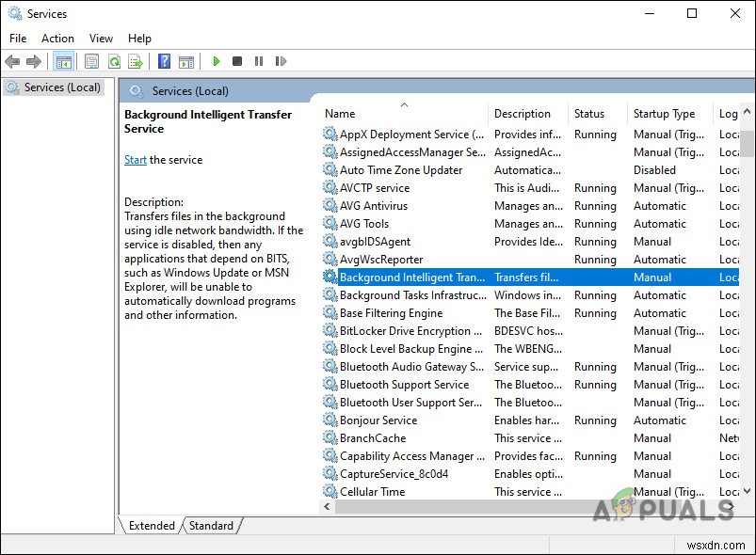Toggle the Show/Hide Console Tree icon

(63, 61)
